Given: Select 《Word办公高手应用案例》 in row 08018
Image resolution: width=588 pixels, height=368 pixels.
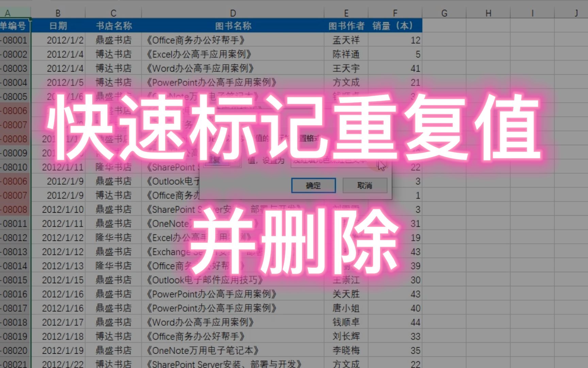Looking at the screenshot, I should tap(233, 322).
